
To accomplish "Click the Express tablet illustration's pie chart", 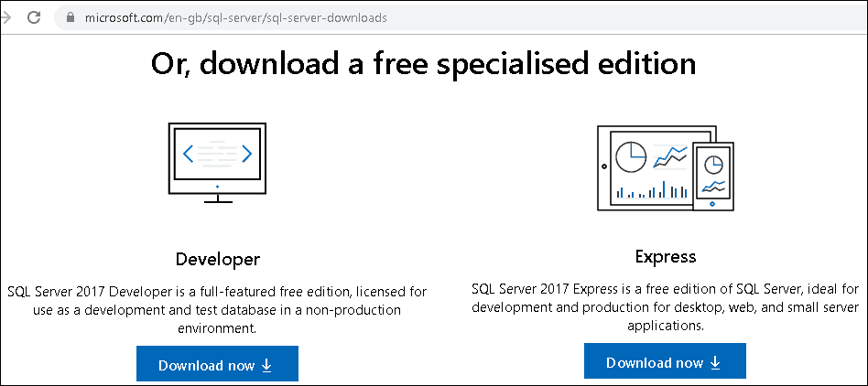I will [x=631, y=155].
